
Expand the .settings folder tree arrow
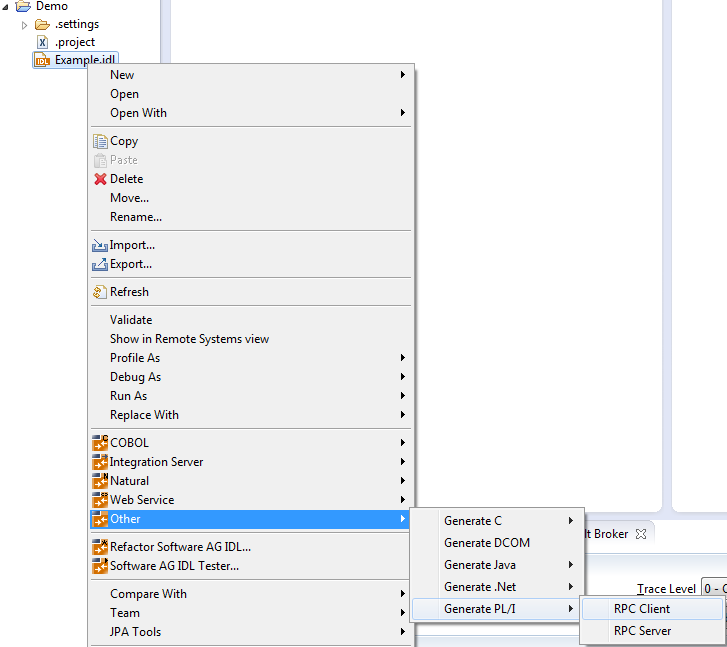[x=25, y=25]
